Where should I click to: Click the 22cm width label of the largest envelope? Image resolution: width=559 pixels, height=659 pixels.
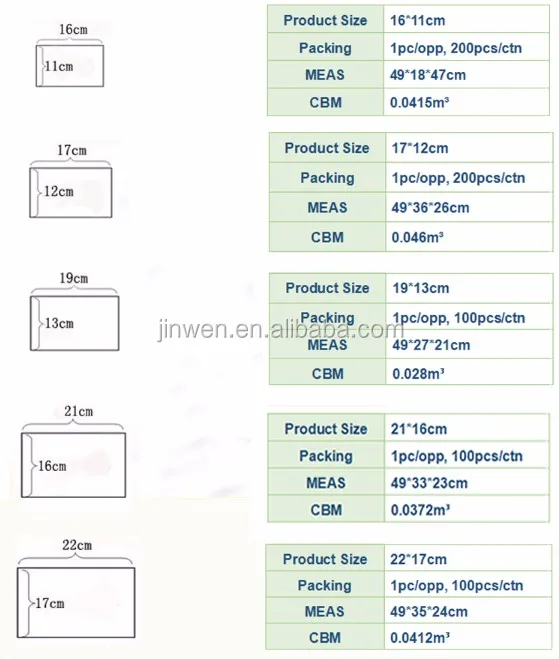pyautogui.click(x=77, y=545)
